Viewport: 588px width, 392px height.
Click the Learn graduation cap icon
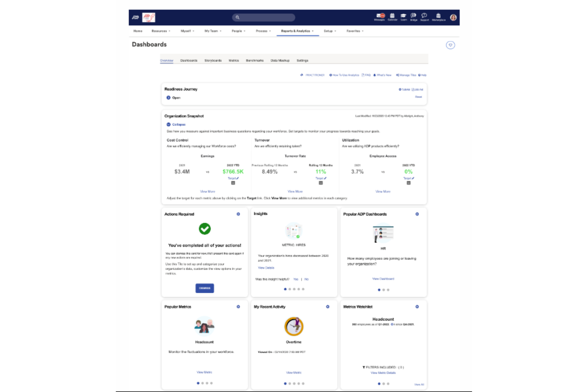[x=403, y=15]
